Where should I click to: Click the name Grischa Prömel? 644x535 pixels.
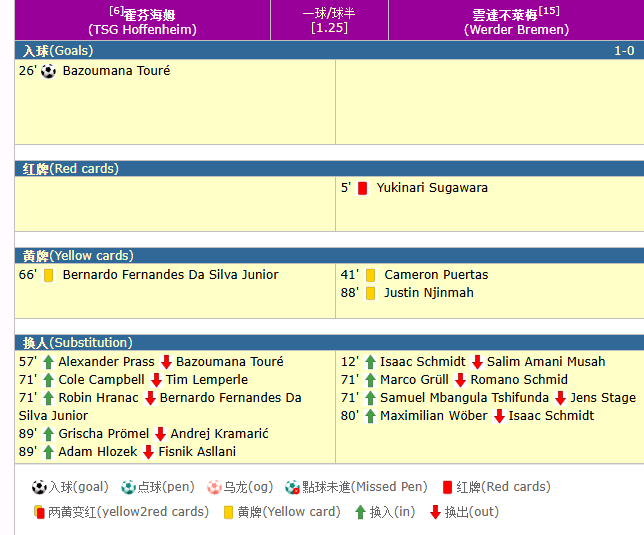104,434
